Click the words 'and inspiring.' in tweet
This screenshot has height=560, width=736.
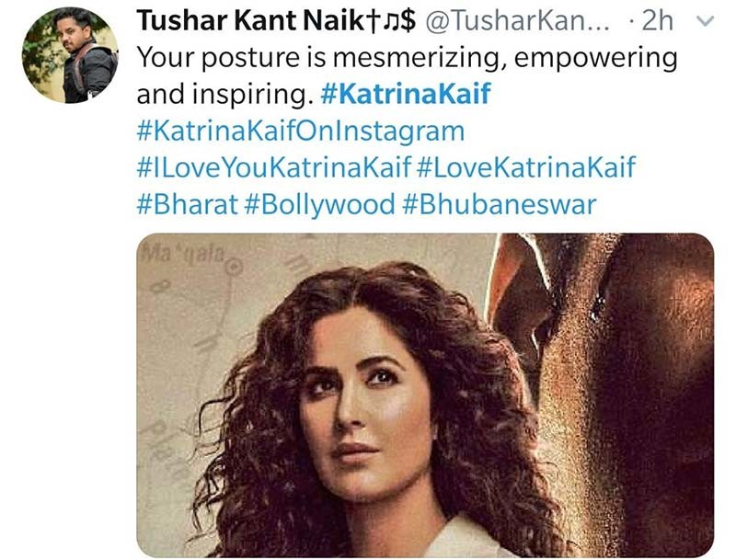(225, 95)
